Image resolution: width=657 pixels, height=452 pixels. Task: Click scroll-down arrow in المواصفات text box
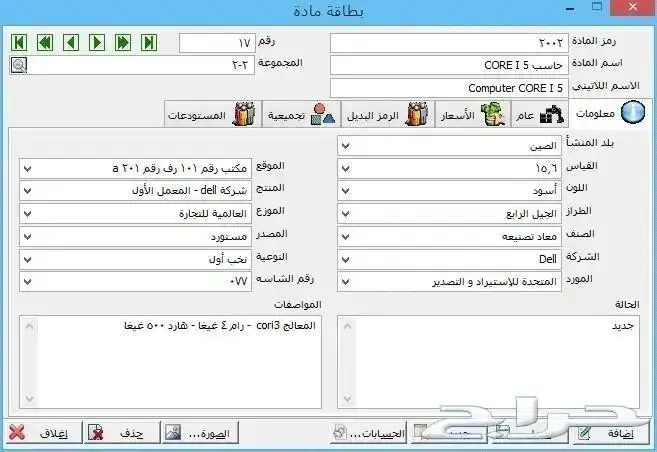29,398
